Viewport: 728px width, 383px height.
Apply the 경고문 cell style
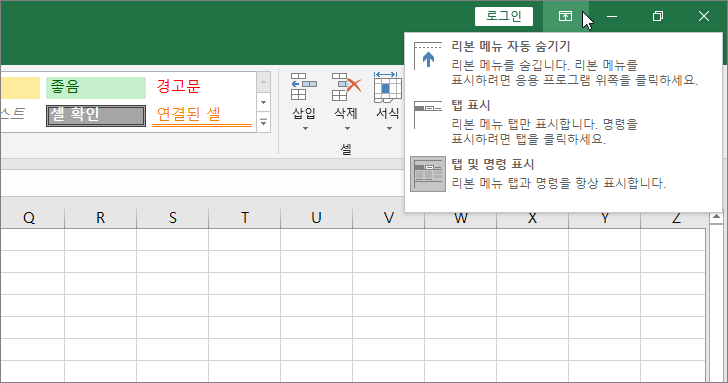(x=202, y=87)
